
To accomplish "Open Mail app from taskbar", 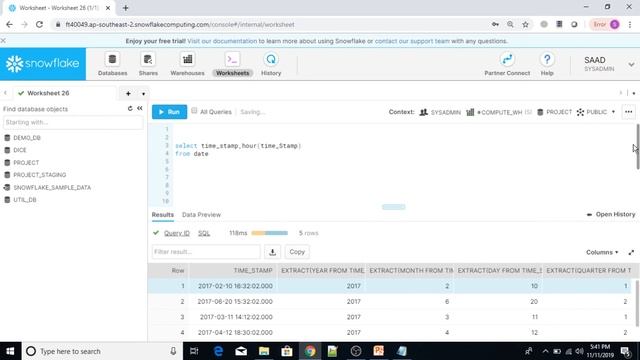I will tap(241, 351).
